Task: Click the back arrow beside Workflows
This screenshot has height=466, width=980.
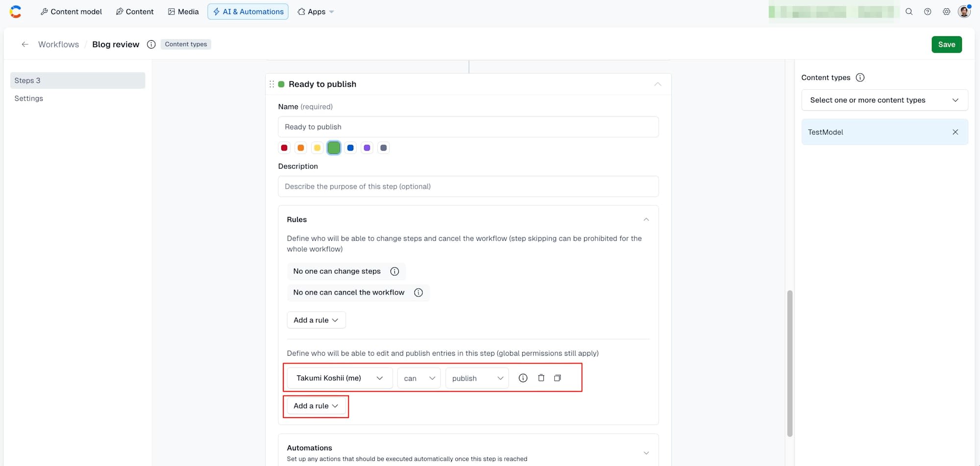Action: (x=25, y=44)
